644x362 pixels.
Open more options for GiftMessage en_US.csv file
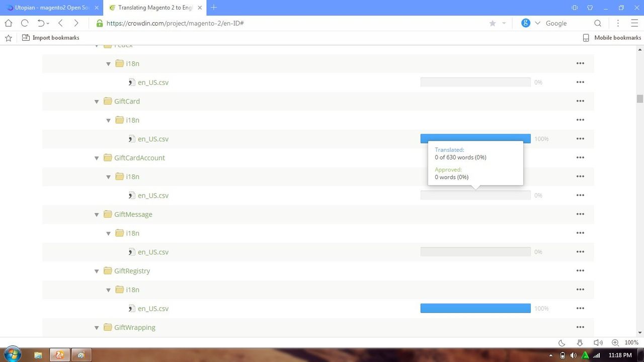(x=580, y=252)
